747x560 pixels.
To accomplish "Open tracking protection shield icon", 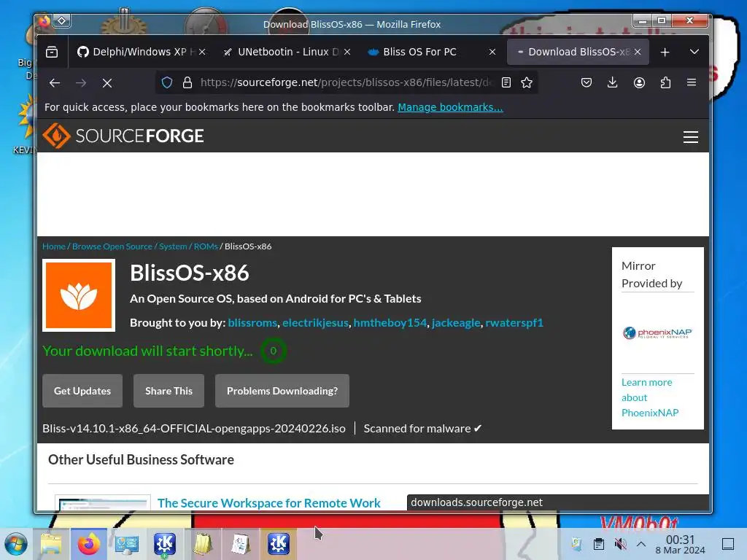I will click(167, 83).
